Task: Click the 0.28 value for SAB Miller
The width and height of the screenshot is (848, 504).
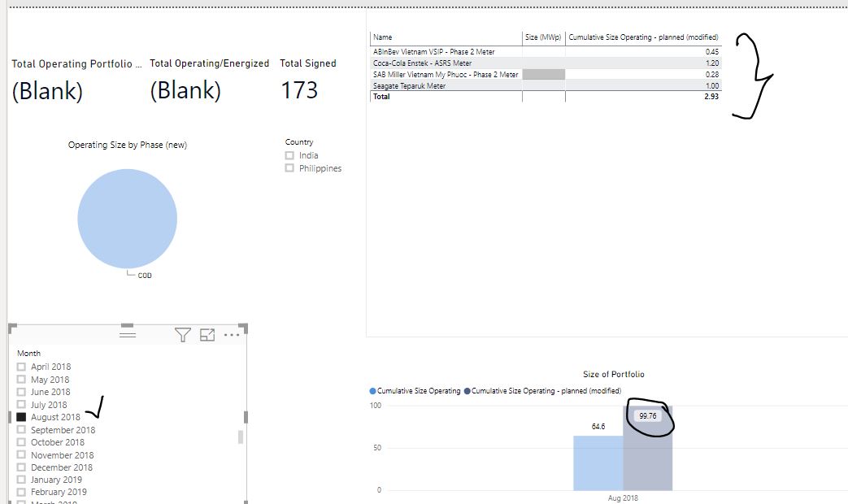Action: click(x=712, y=75)
